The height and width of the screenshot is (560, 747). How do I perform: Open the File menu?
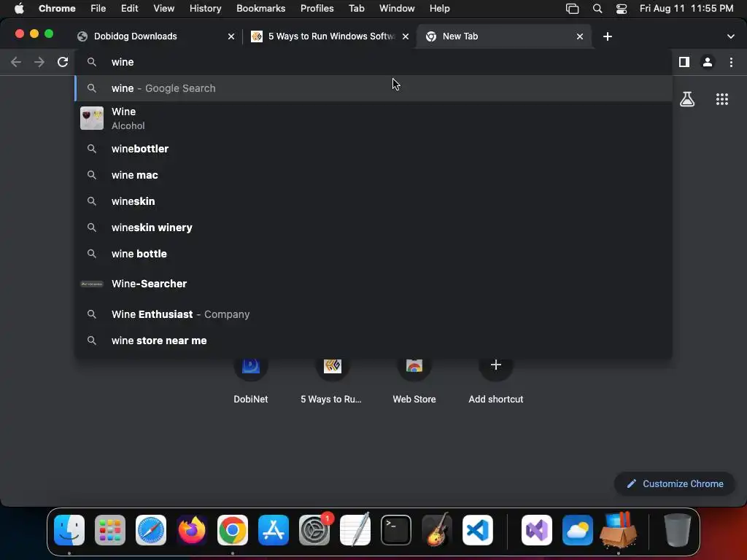click(x=98, y=8)
